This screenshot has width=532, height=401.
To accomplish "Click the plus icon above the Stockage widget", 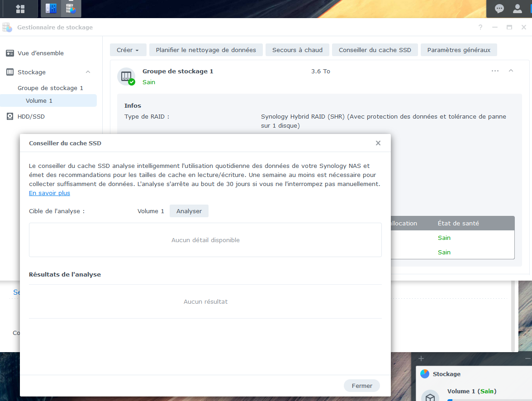I will pyautogui.click(x=421, y=358).
